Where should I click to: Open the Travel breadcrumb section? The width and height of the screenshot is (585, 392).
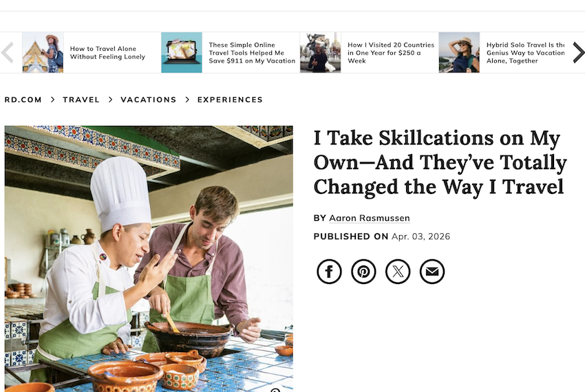(81, 100)
